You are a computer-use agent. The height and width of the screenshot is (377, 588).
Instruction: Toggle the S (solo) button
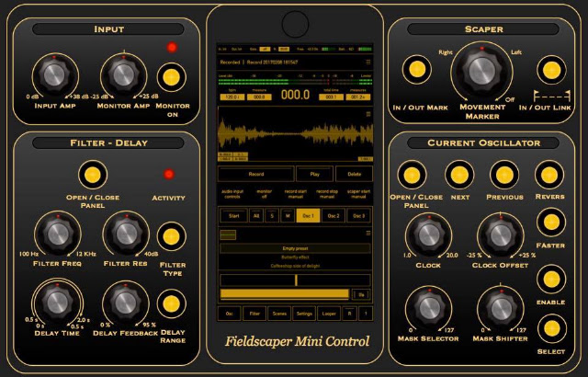[x=272, y=216]
